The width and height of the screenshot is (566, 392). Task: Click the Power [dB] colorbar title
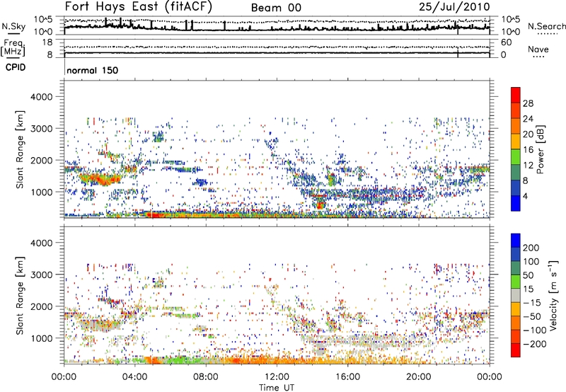(540, 149)
